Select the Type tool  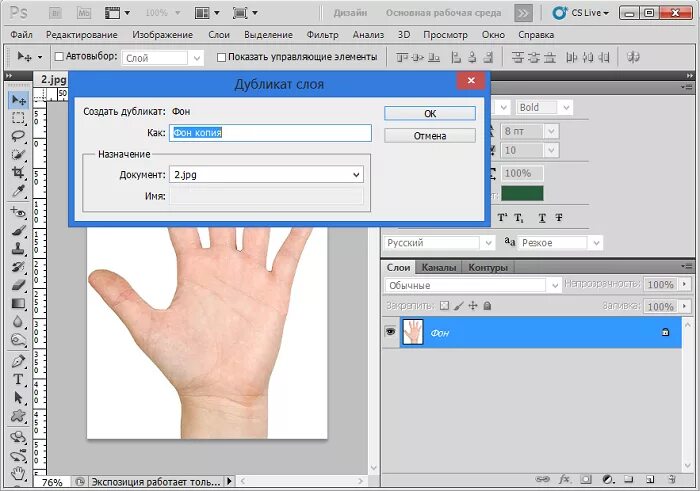click(x=18, y=379)
